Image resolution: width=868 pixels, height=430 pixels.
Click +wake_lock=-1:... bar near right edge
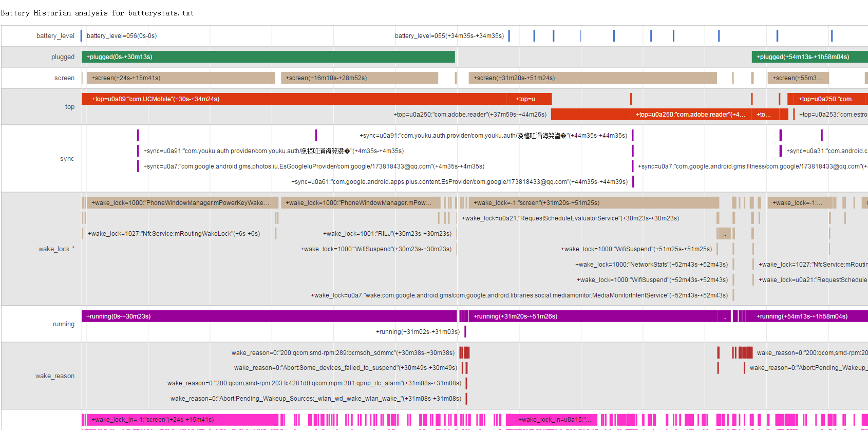[x=799, y=203]
